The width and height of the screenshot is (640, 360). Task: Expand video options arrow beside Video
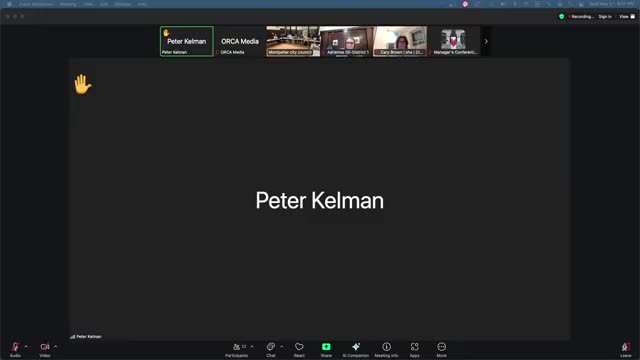pos(56,347)
